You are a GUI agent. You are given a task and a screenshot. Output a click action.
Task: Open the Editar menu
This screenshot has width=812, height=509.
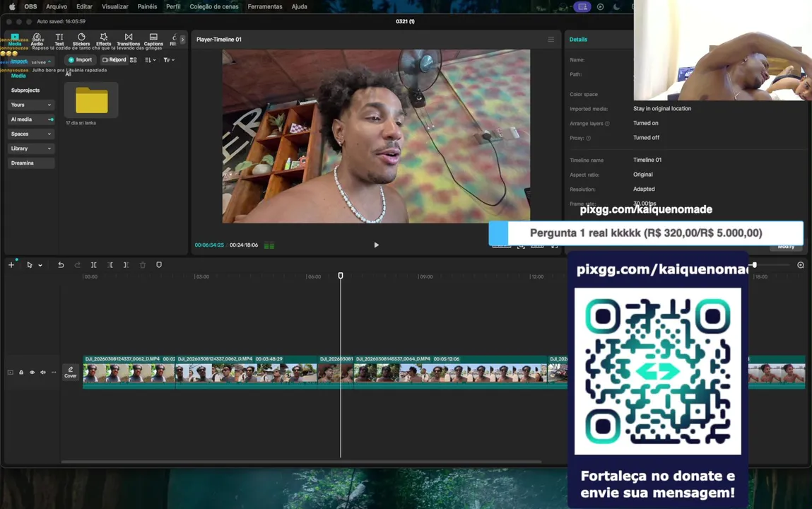(x=84, y=7)
